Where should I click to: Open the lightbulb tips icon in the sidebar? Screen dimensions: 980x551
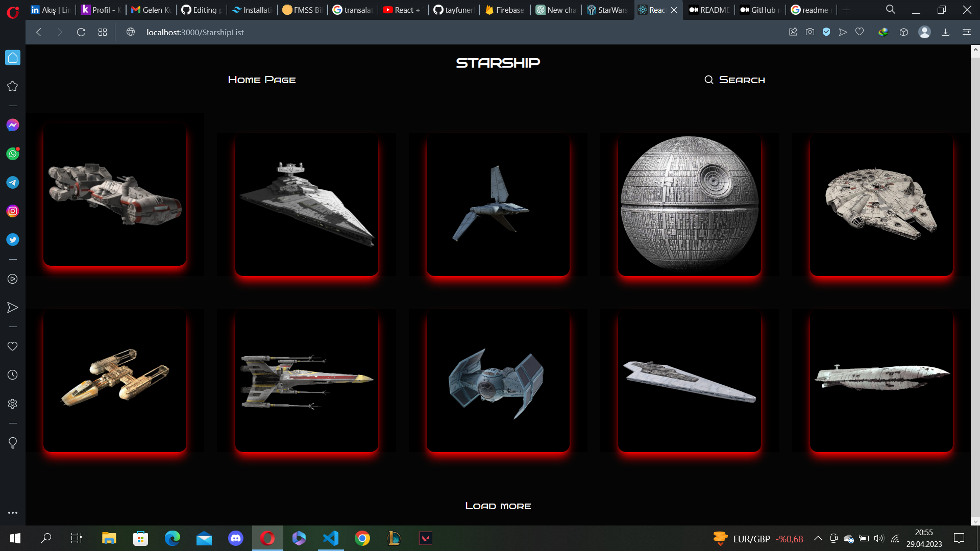13,443
